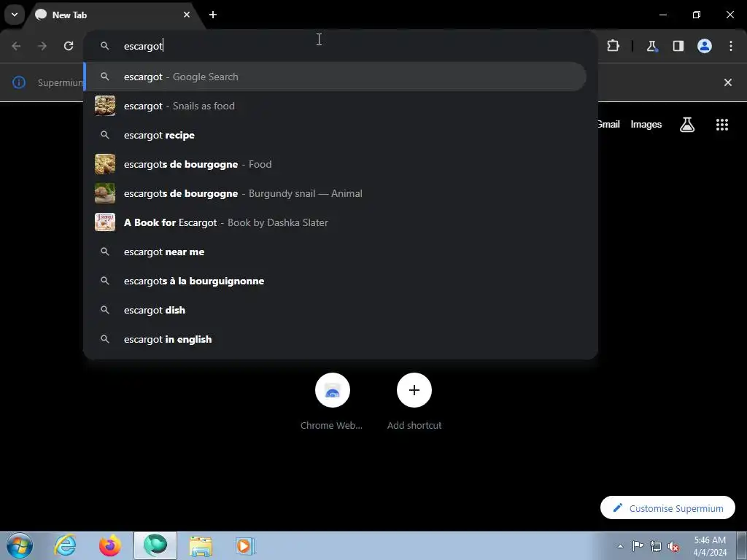
Task: Open the Windows Start menu
Action: point(20,545)
